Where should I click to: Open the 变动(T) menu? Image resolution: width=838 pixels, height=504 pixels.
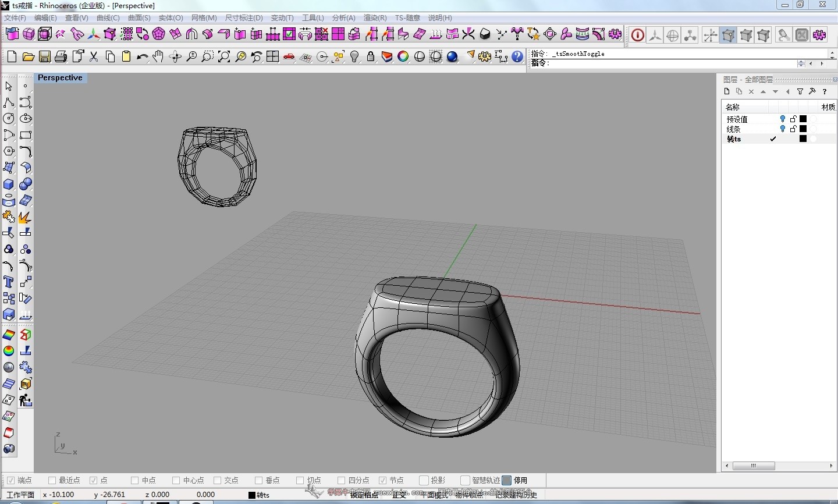click(282, 18)
